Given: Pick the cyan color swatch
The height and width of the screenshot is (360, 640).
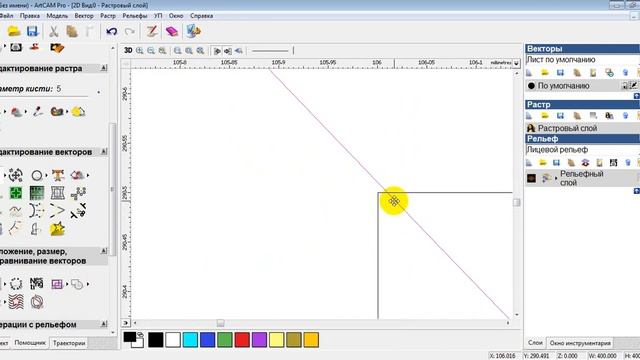Looking at the screenshot, I should click(190, 340).
